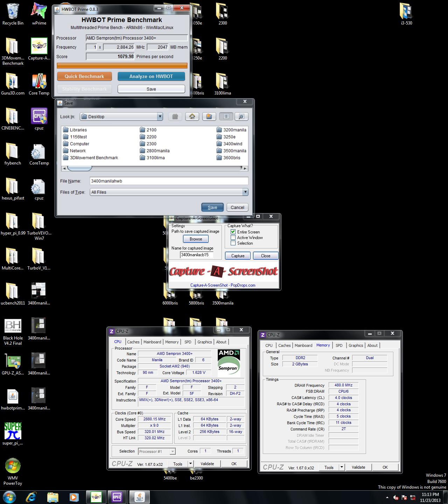Open the Windows Start orb
The image size is (448, 504).
pyautogui.click(x=9, y=497)
